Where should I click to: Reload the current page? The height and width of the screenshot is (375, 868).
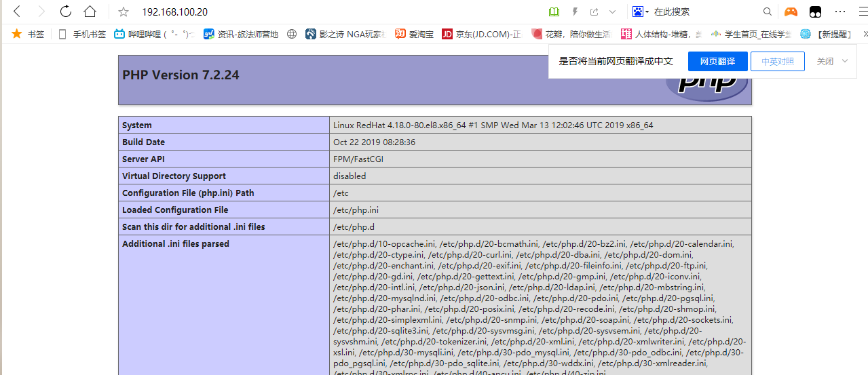click(x=66, y=12)
